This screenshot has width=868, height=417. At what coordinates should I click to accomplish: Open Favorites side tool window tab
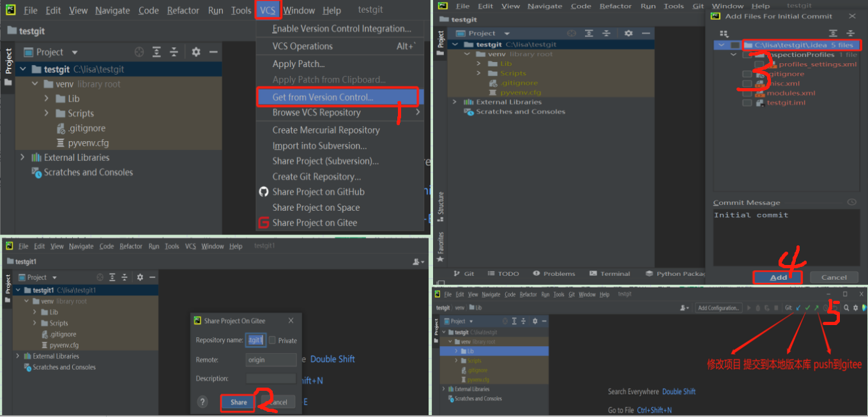440,247
